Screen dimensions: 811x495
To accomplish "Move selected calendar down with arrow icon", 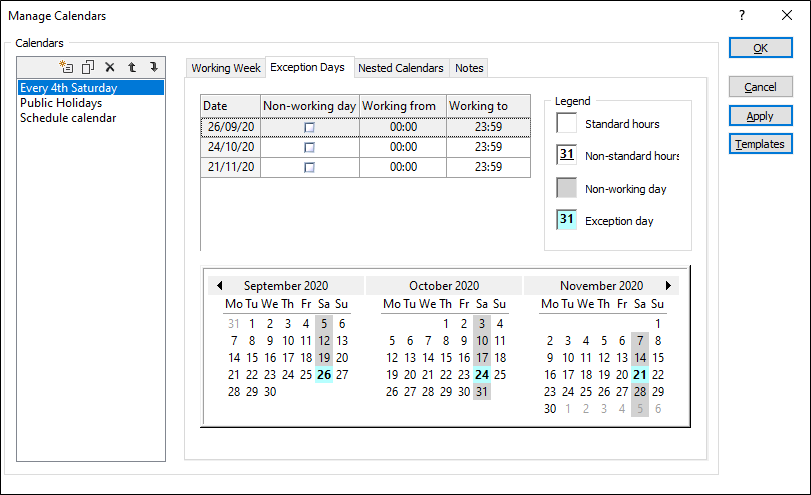I will click(154, 67).
